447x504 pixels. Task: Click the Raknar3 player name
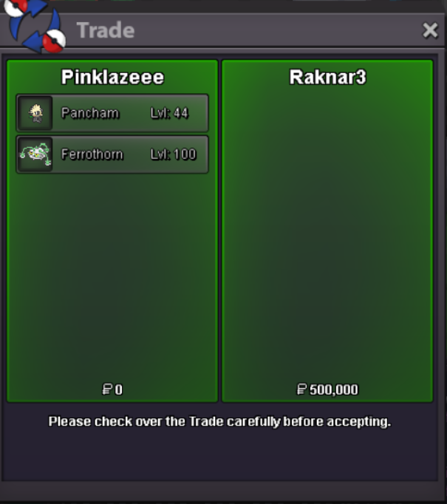tap(327, 77)
